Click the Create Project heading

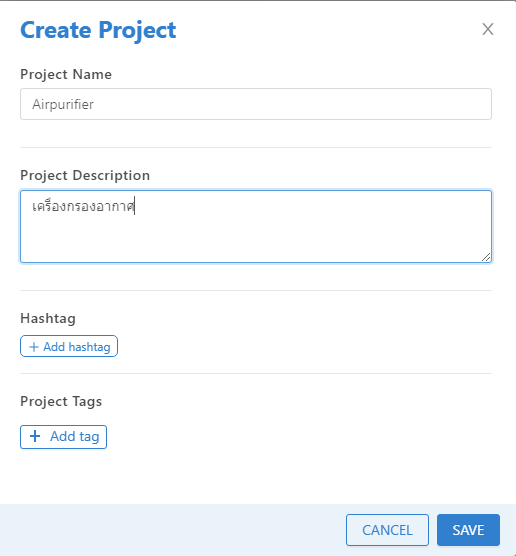pos(98,30)
